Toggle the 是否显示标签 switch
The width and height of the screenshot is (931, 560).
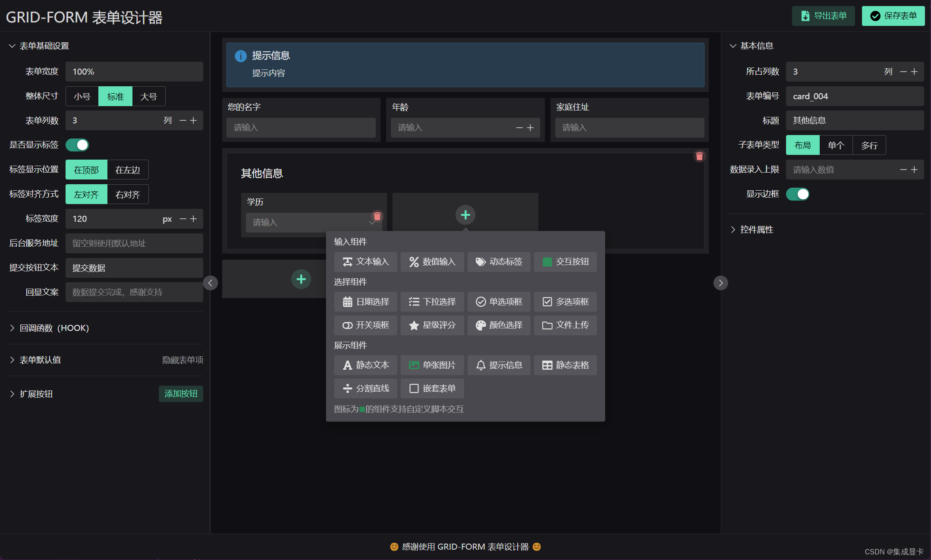point(77,145)
